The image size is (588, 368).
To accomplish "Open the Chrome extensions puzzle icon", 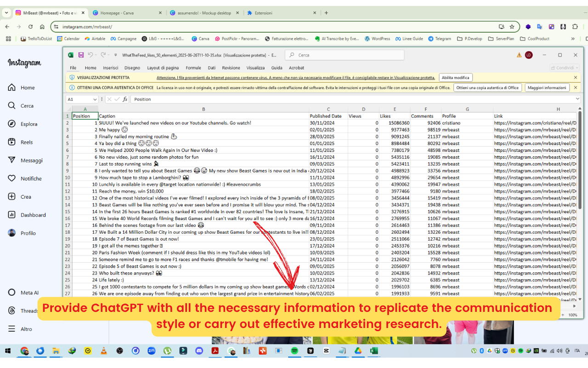I will point(575,27).
